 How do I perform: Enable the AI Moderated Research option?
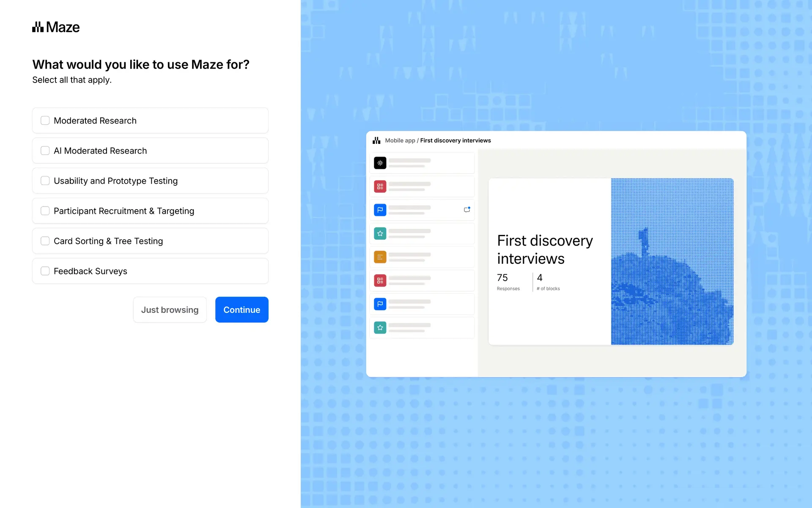coord(45,151)
